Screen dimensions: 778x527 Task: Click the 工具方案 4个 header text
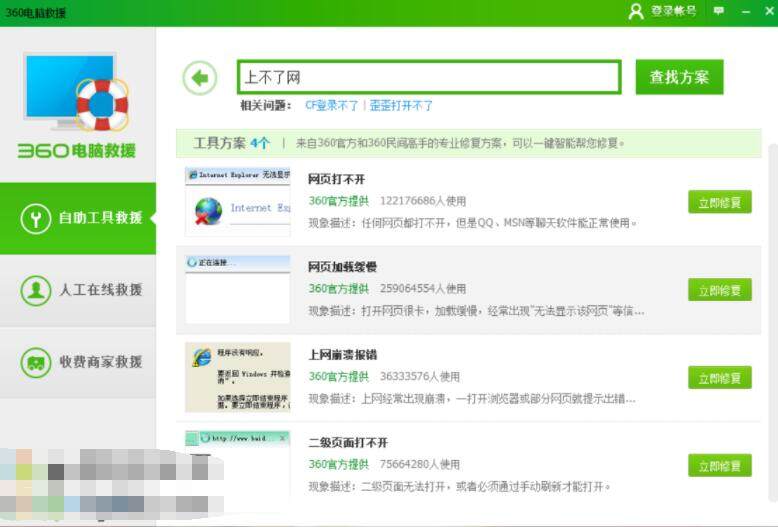click(232, 143)
